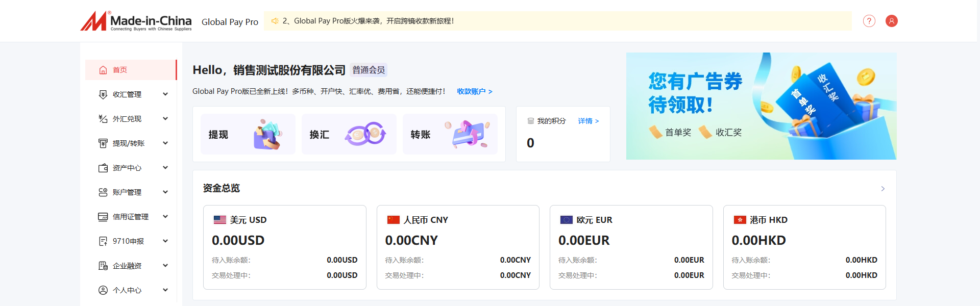The image size is (980, 306).
Task: Click the 广告券 promotional banner
Action: 761,106
